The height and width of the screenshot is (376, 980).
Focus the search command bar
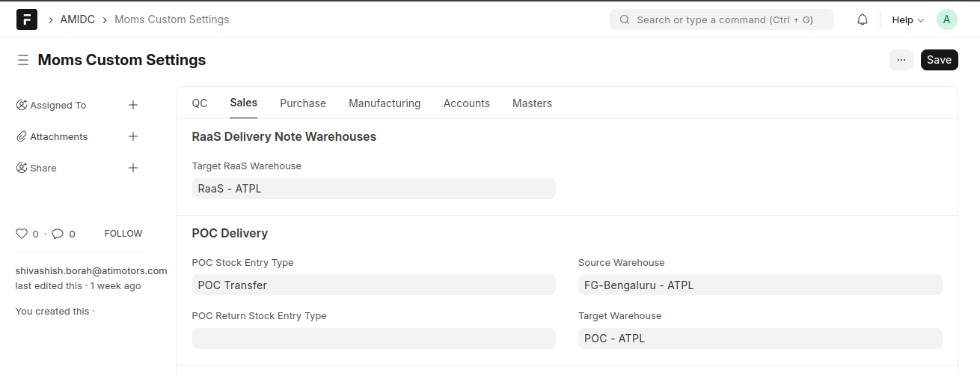click(722, 19)
